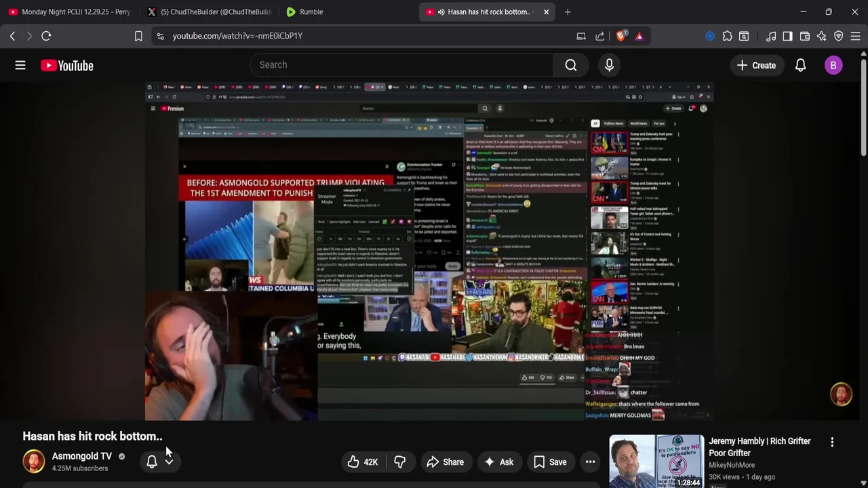This screenshot has width=868, height=488.
Task: Bookmark this page in address bar
Action: click(x=138, y=36)
